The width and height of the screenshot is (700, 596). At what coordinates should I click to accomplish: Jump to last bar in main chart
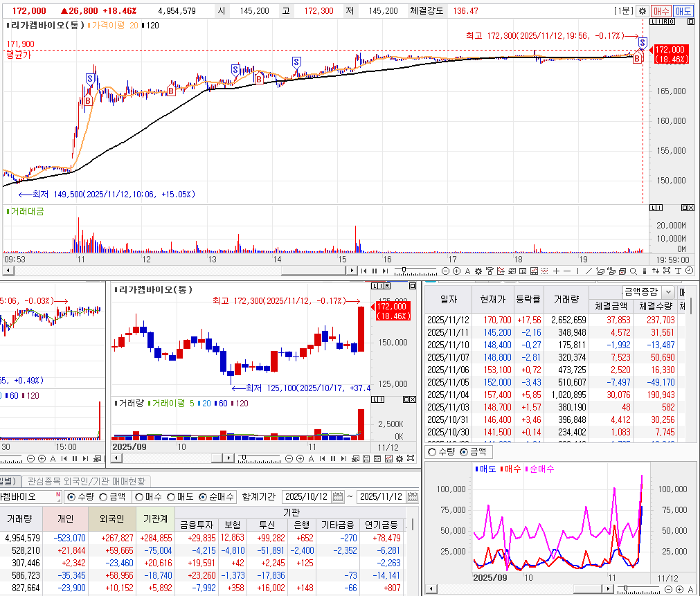pos(385,271)
